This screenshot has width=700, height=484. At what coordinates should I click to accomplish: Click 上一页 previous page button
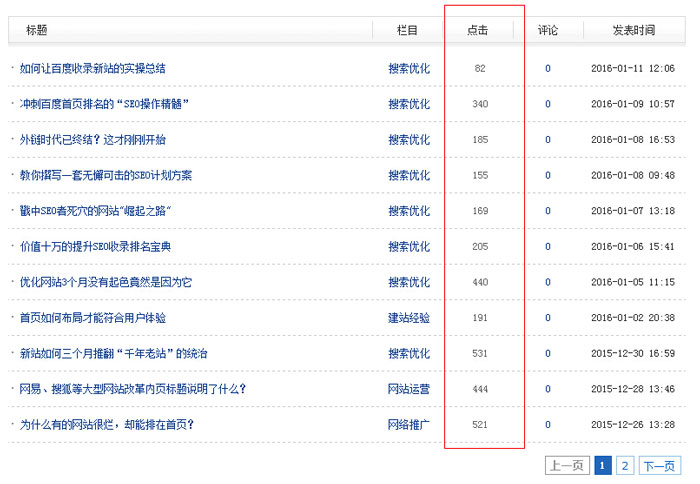tap(567, 465)
